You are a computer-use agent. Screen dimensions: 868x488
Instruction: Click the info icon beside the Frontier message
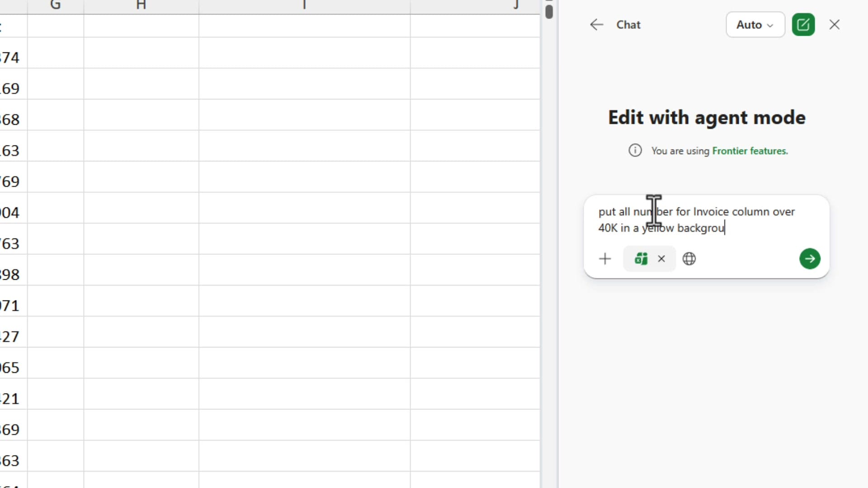[635, 150]
